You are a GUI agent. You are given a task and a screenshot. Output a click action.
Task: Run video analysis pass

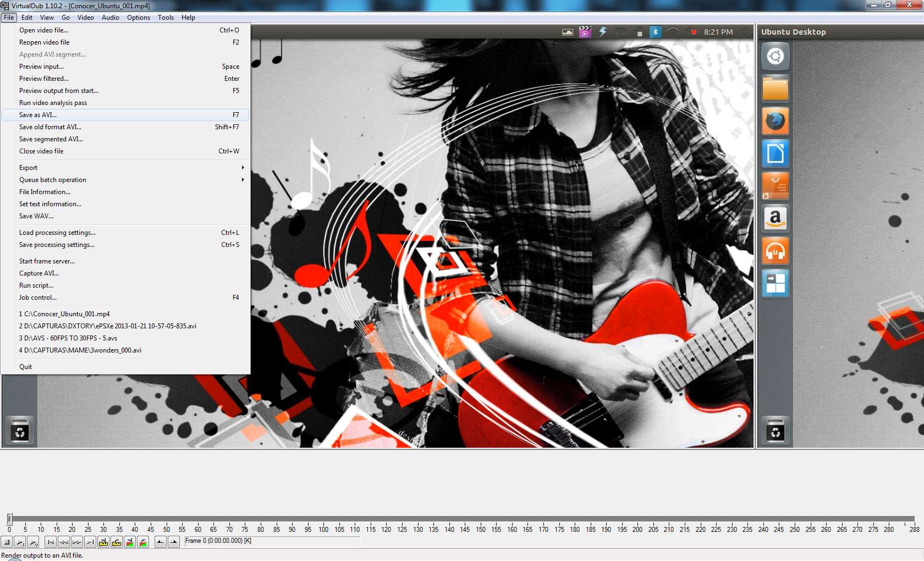point(125,103)
